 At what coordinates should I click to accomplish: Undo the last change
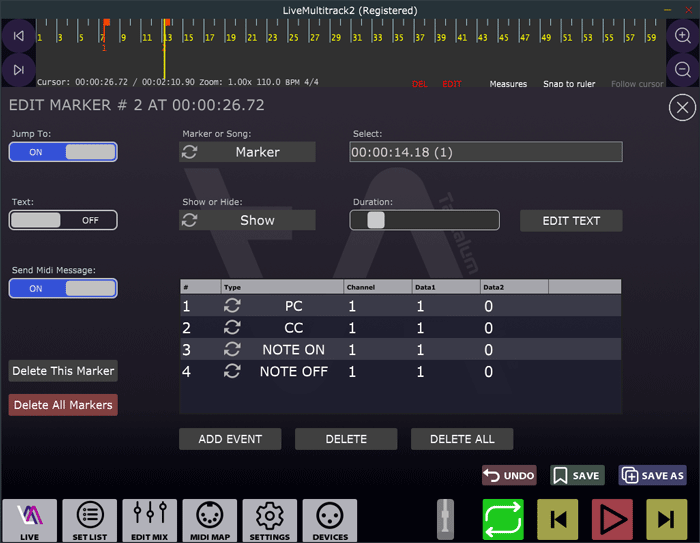(509, 476)
